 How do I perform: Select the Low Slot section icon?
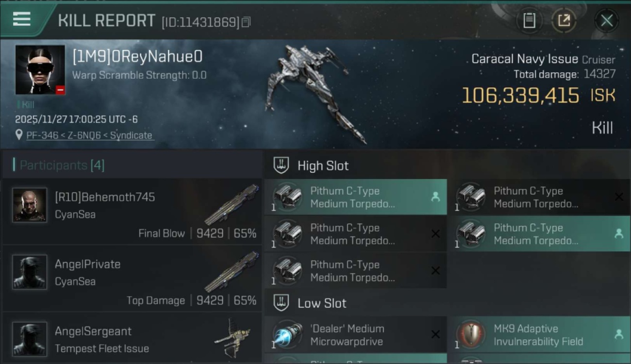[281, 303]
